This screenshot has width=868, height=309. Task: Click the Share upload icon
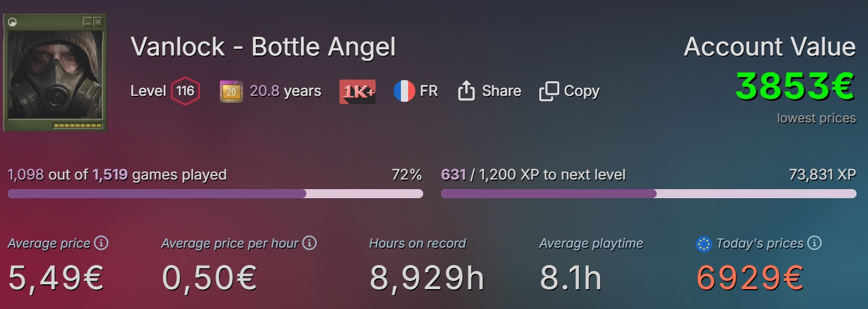[x=467, y=91]
